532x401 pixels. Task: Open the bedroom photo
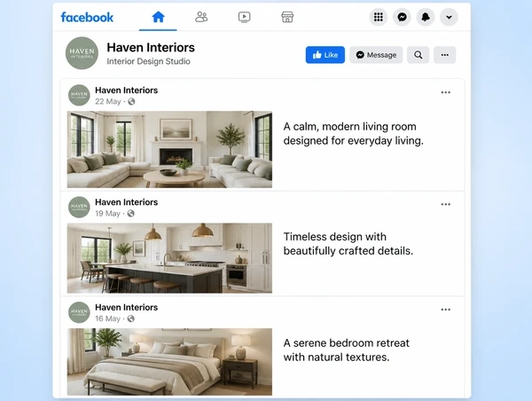coord(169,362)
